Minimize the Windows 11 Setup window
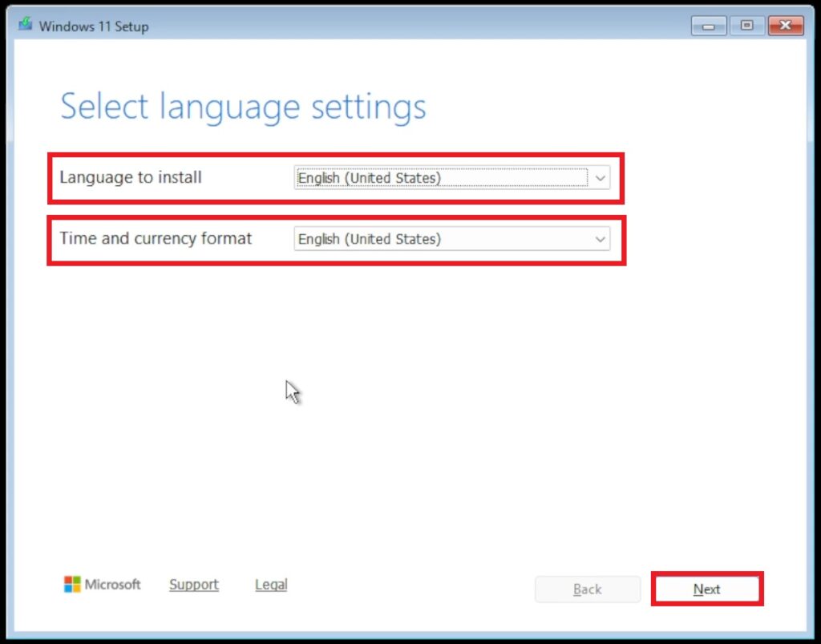 click(708, 26)
